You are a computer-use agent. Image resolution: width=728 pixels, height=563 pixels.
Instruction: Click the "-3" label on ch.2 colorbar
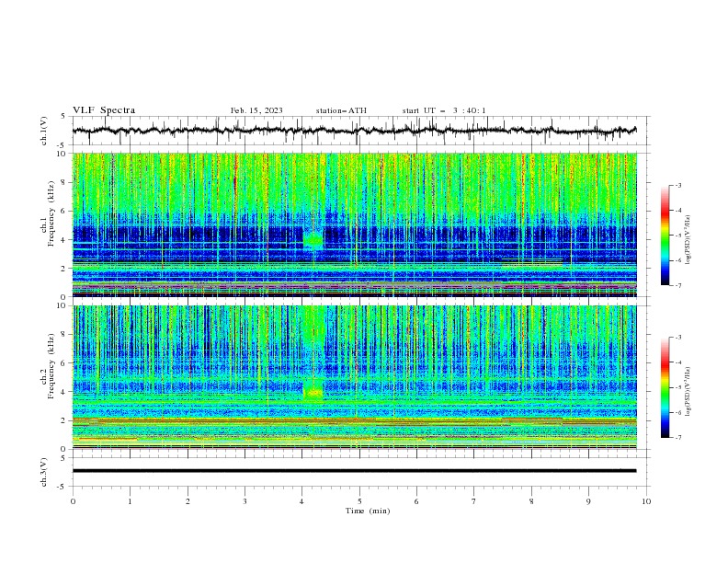(x=678, y=338)
